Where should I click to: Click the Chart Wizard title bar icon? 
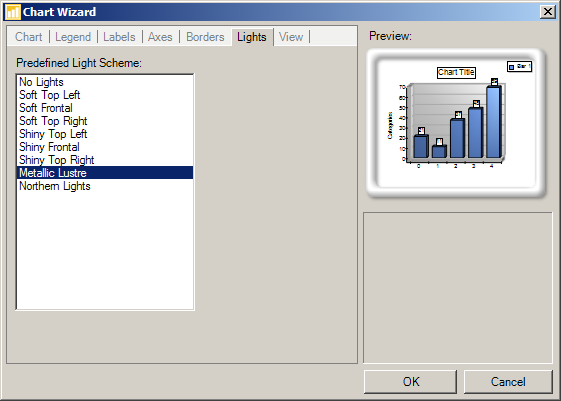click(13, 12)
